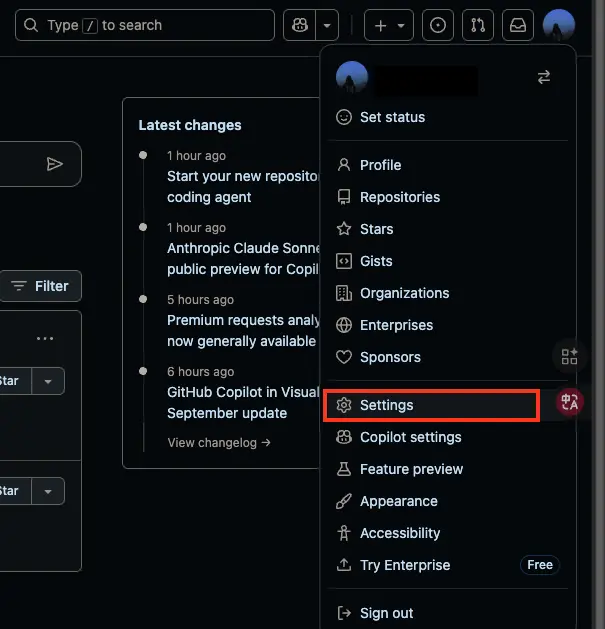Open the View changelog link
This screenshot has width=605, height=629.
pyautogui.click(x=219, y=442)
